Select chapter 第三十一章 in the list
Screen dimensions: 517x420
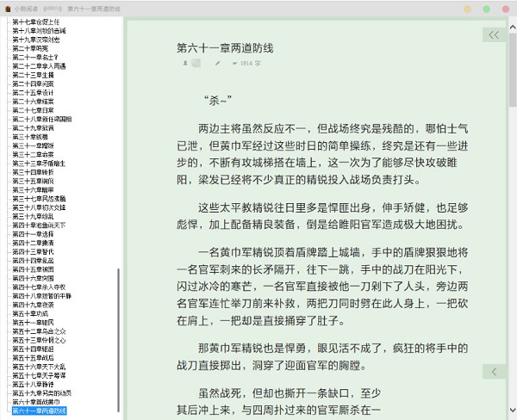coord(33,145)
